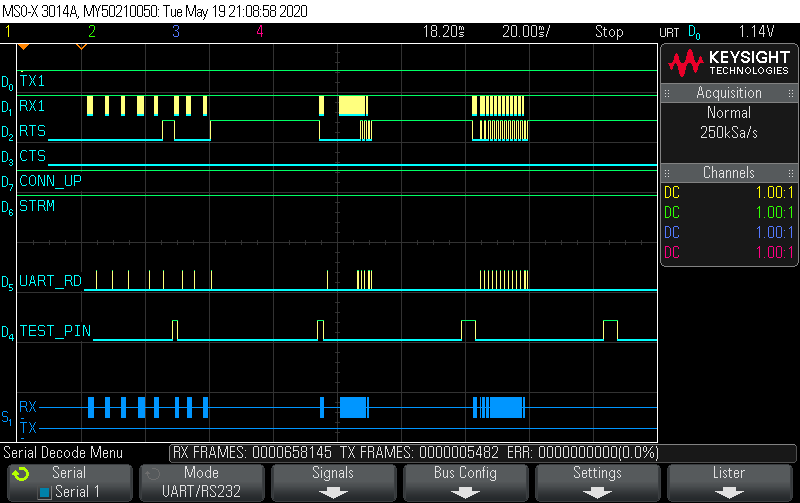Screen dimensions: 800x503
Task: Click channel 2 indicator in top bar
Action: tap(92, 32)
